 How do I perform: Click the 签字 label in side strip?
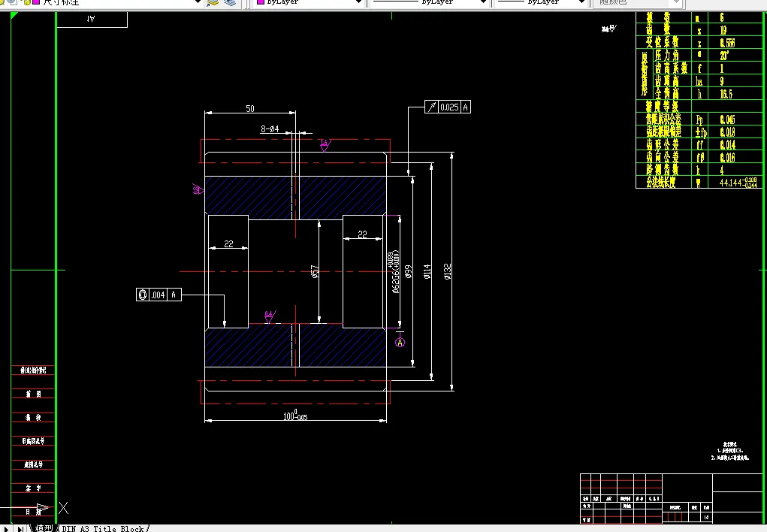33,488
